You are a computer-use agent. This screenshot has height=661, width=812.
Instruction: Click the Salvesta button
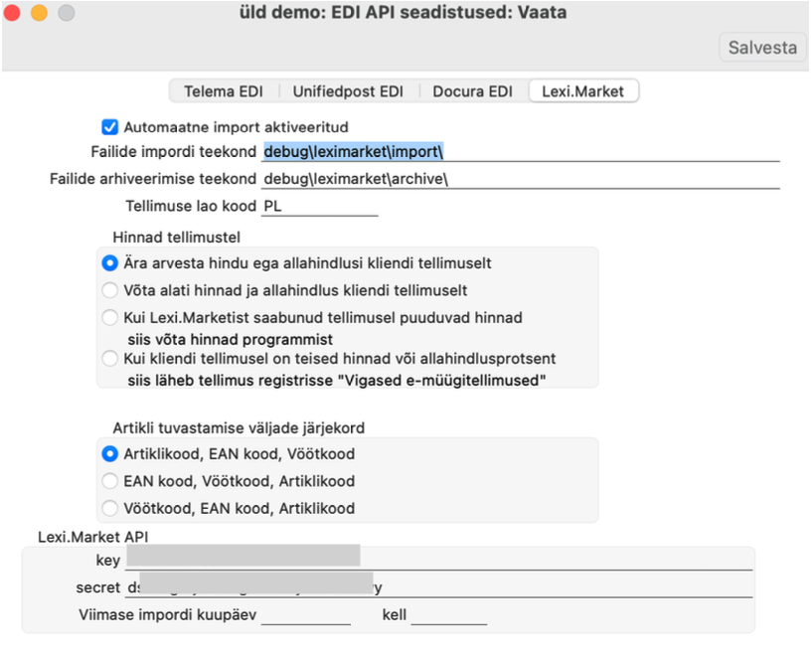[762, 48]
